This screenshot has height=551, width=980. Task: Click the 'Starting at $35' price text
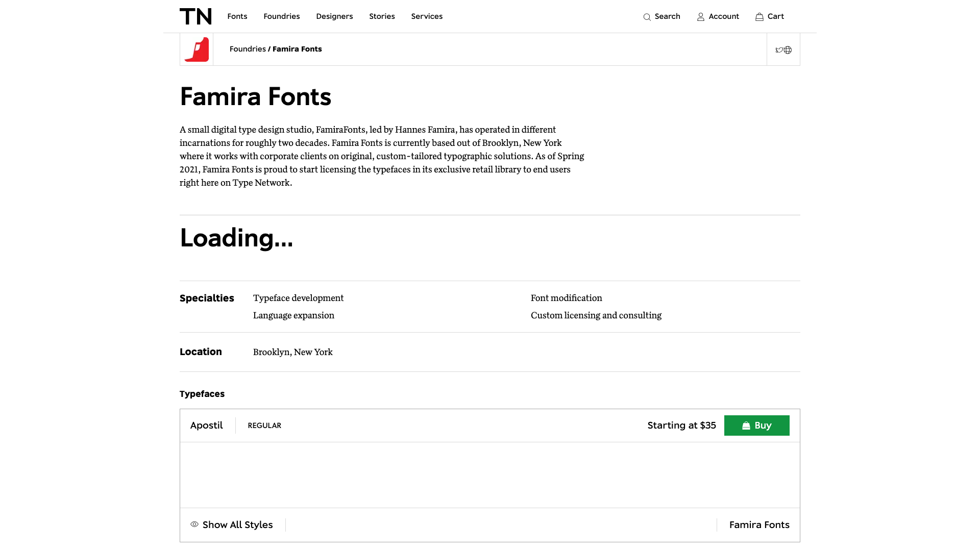681,425
